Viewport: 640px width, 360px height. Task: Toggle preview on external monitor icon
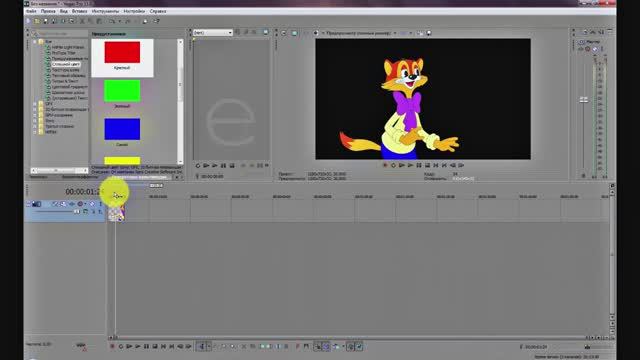[x=294, y=33]
